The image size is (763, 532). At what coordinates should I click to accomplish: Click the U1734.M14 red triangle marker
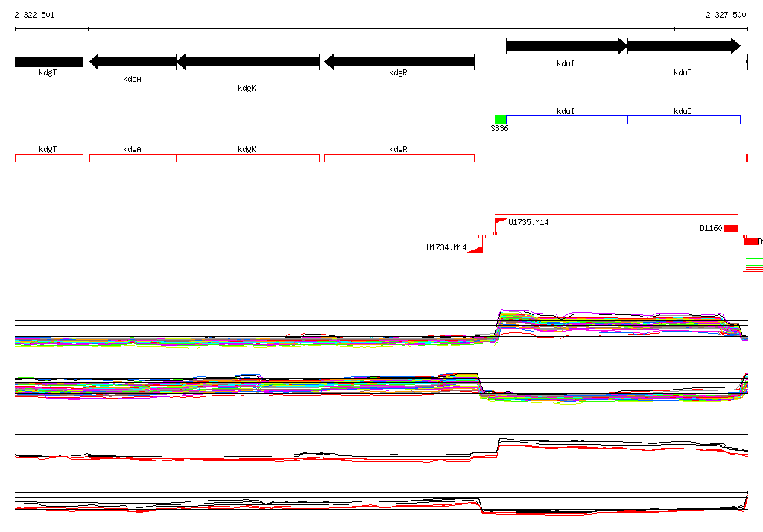tap(476, 250)
